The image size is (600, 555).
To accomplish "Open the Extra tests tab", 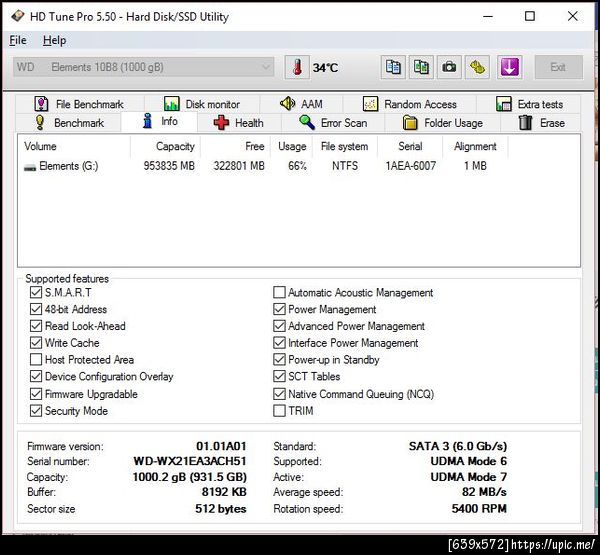I will click(529, 104).
